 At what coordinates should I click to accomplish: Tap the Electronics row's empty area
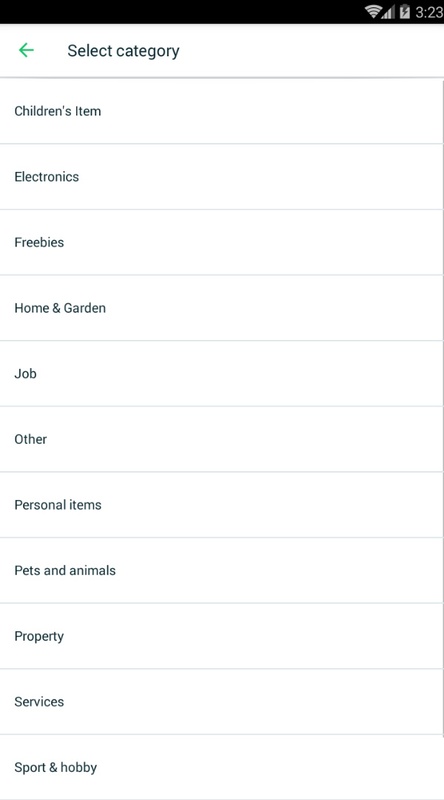260,177
